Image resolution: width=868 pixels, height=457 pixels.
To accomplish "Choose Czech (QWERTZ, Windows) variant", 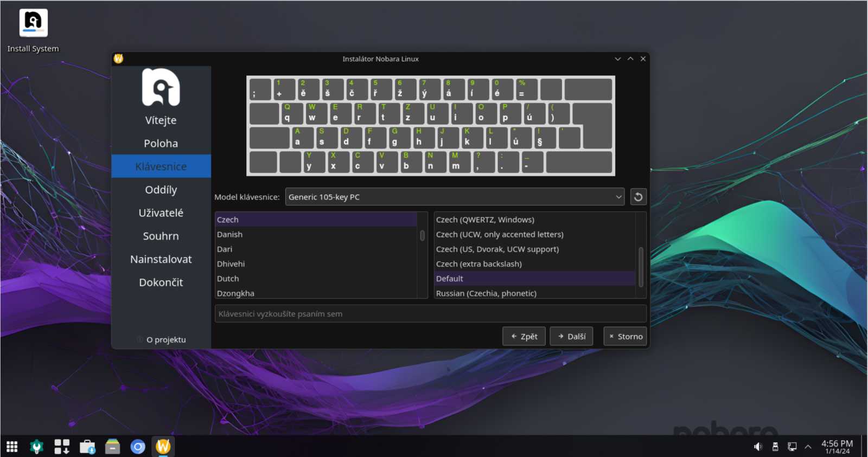I will (535, 220).
